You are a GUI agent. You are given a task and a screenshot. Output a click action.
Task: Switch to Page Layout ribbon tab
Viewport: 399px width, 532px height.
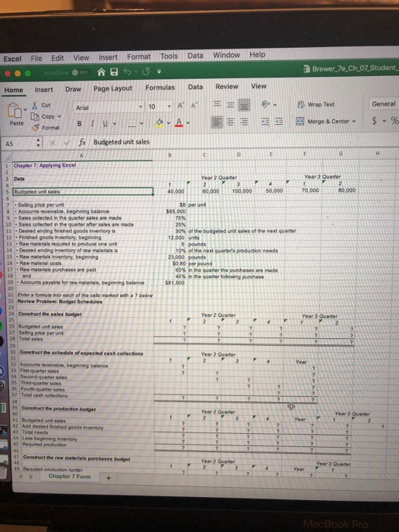[x=113, y=88]
